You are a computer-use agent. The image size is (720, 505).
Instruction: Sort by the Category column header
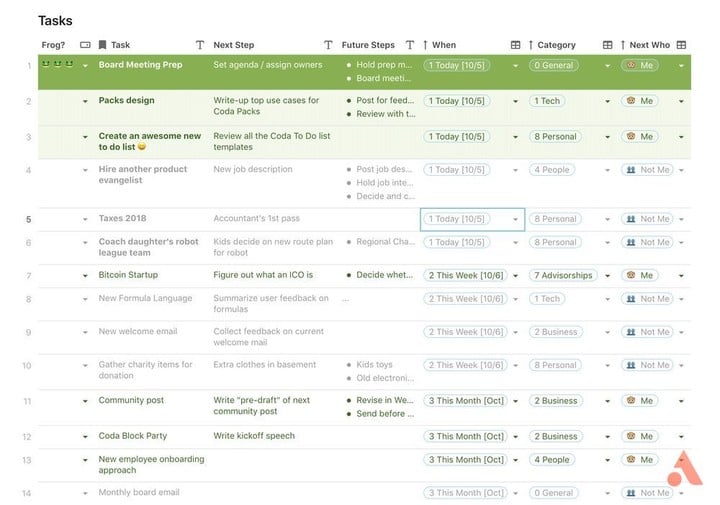556,45
